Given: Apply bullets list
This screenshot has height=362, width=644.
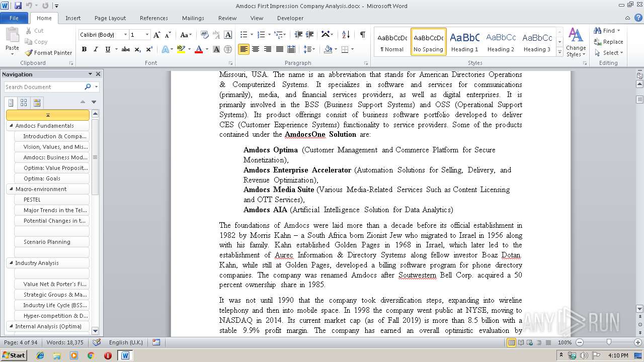Looking at the screenshot, I should pos(244,35).
